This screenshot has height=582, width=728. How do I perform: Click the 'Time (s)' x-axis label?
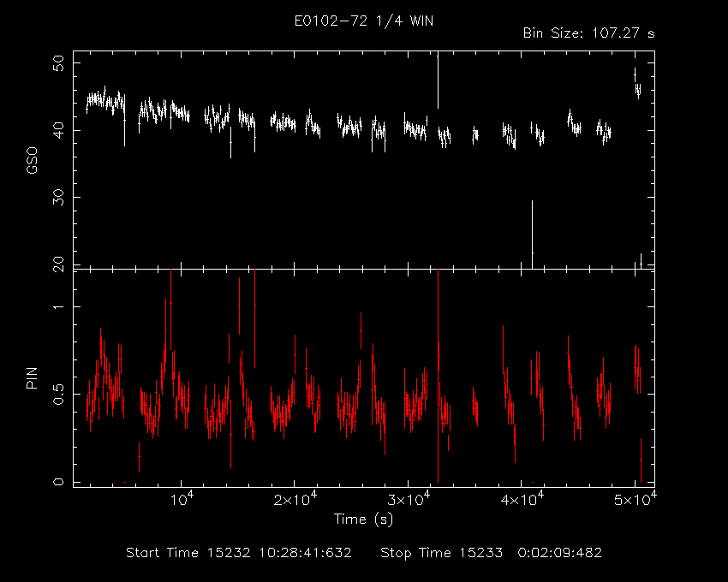click(363, 519)
